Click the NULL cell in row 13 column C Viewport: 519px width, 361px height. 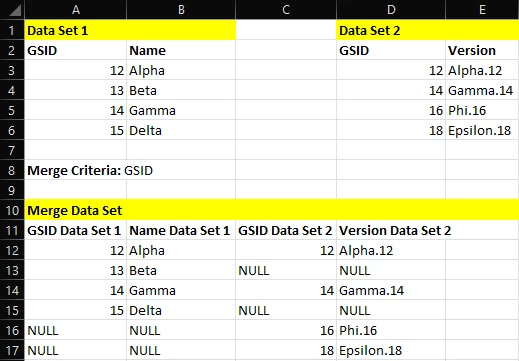pos(286,270)
